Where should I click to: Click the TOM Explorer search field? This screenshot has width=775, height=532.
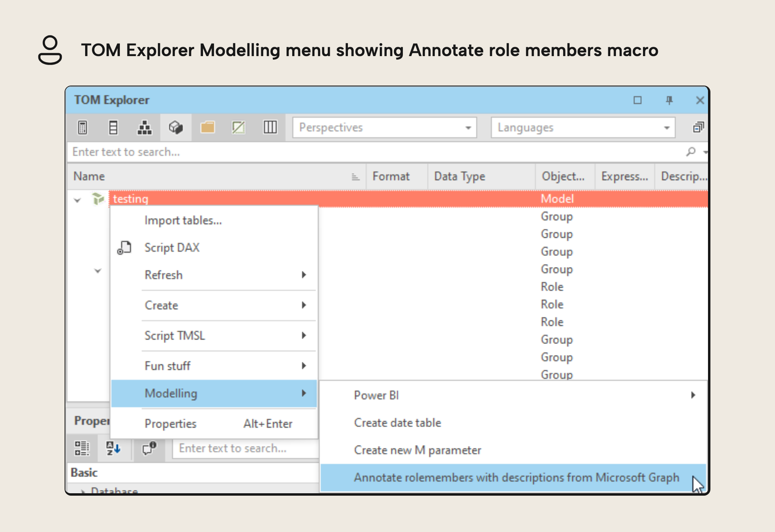point(375,152)
